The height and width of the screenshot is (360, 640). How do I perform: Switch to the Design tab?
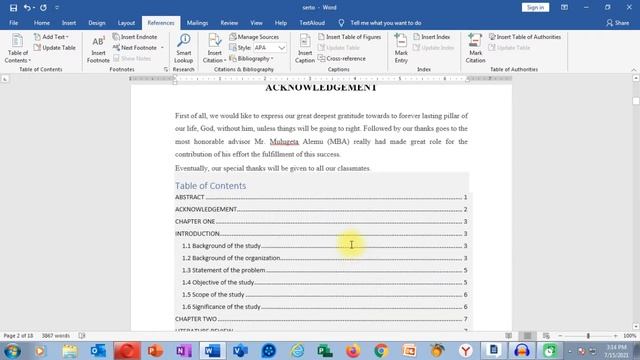[97, 23]
